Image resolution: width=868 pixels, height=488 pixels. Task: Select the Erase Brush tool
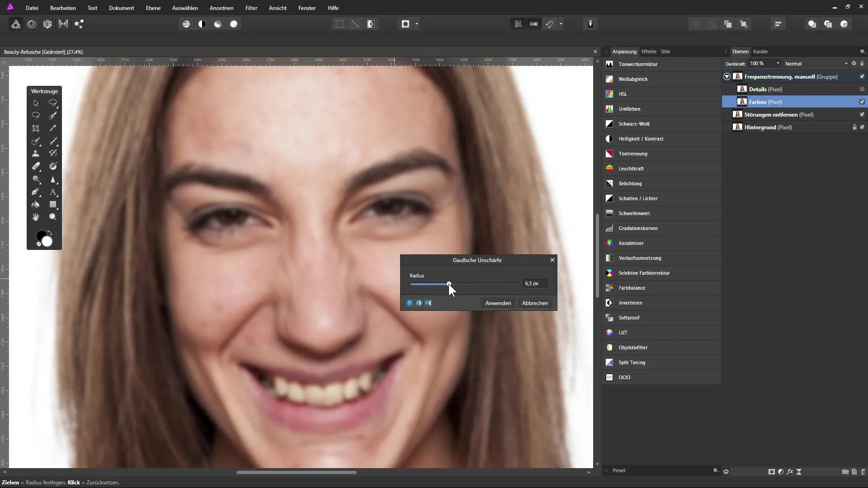point(36,166)
